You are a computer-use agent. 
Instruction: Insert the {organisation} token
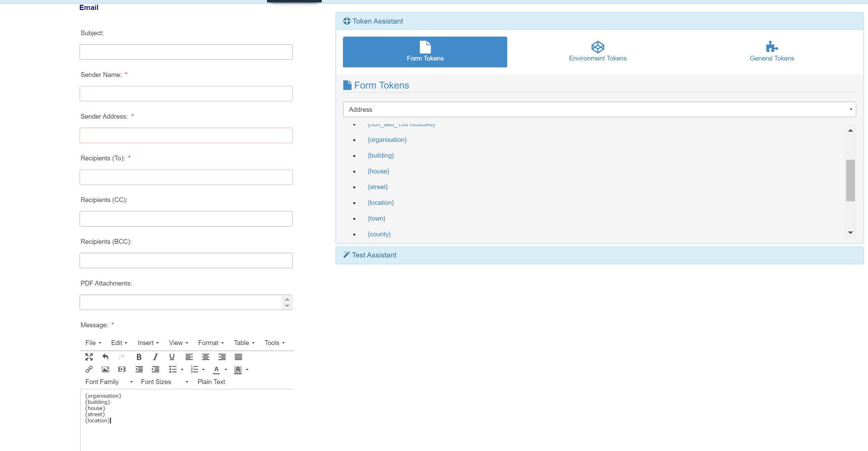click(x=387, y=140)
